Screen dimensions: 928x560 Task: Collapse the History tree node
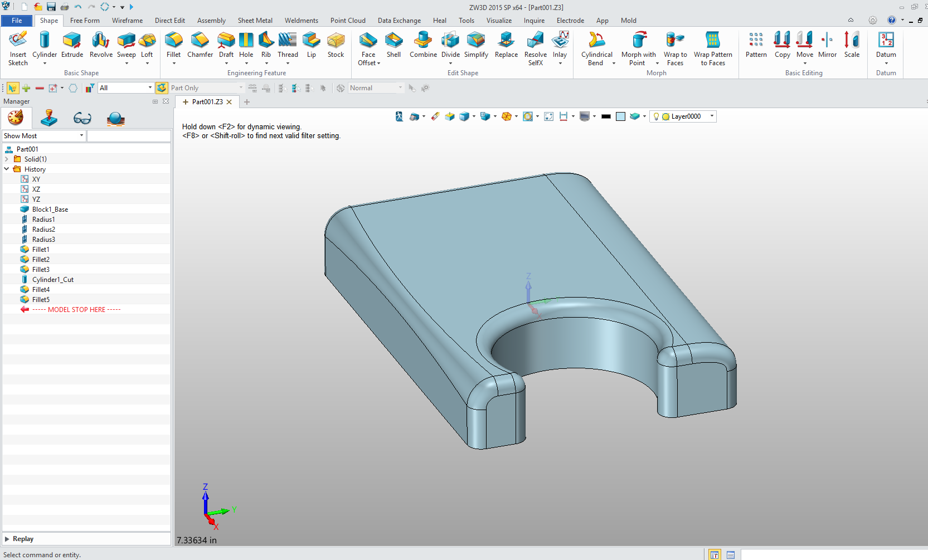click(x=7, y=169)
